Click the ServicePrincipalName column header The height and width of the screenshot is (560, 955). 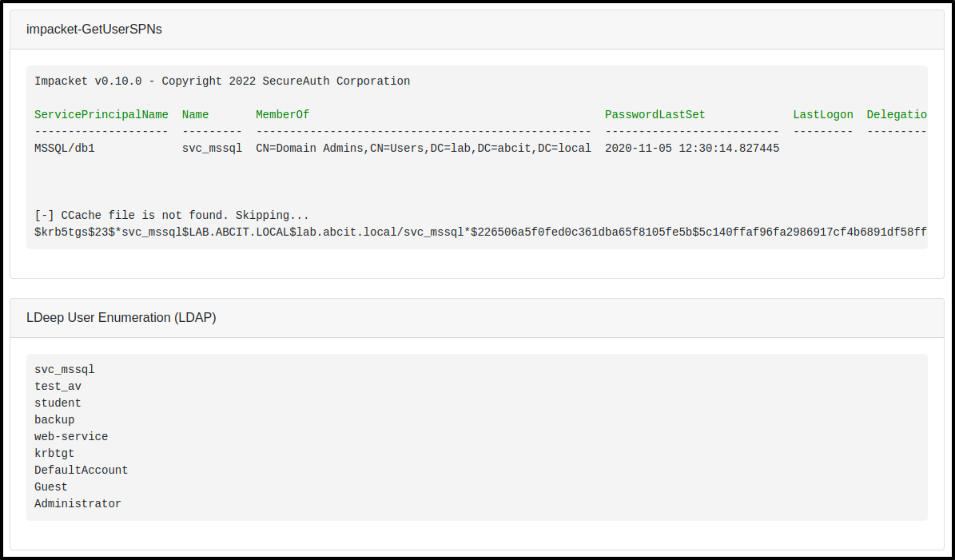(101, 114)
